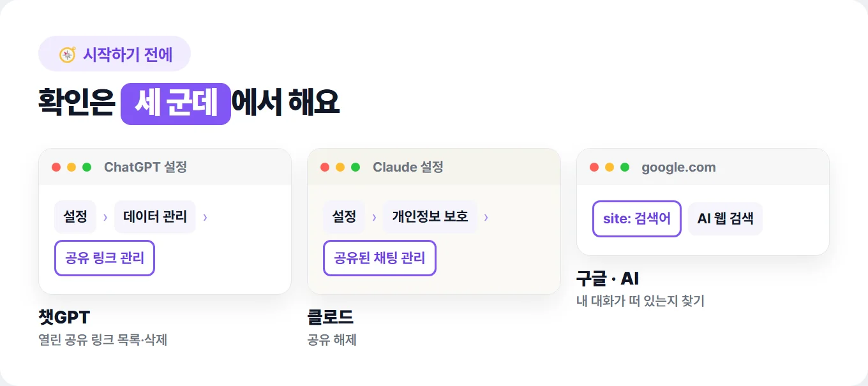Click the AI 웹 검색 chip
The image size is (868, 386).
coord(726,219)
